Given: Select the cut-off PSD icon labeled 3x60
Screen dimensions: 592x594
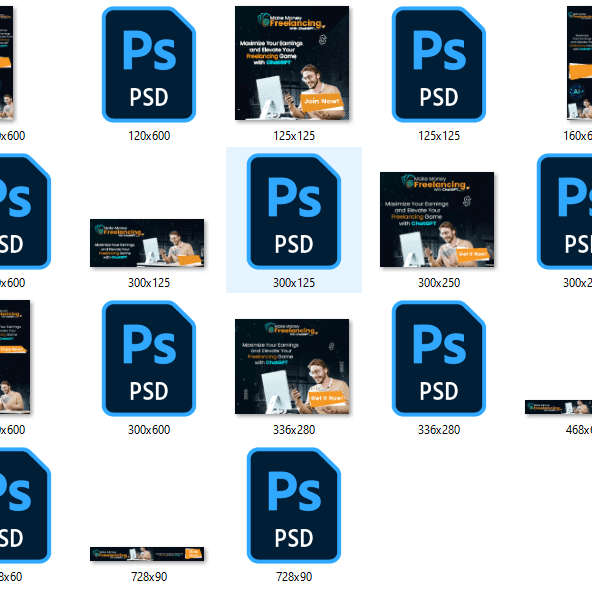Looking at the screenshot, I should 25,505.
